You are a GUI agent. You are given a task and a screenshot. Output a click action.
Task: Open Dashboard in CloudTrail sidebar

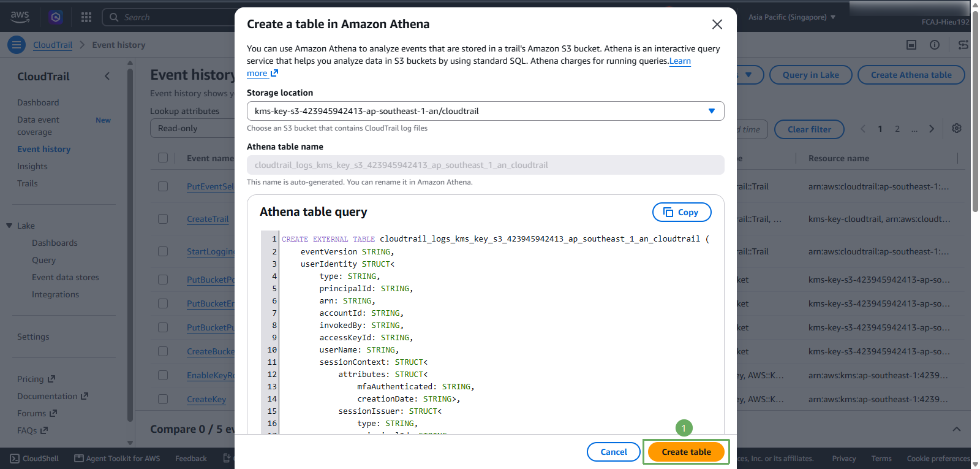pyautogui.click(x=38, y=102)
